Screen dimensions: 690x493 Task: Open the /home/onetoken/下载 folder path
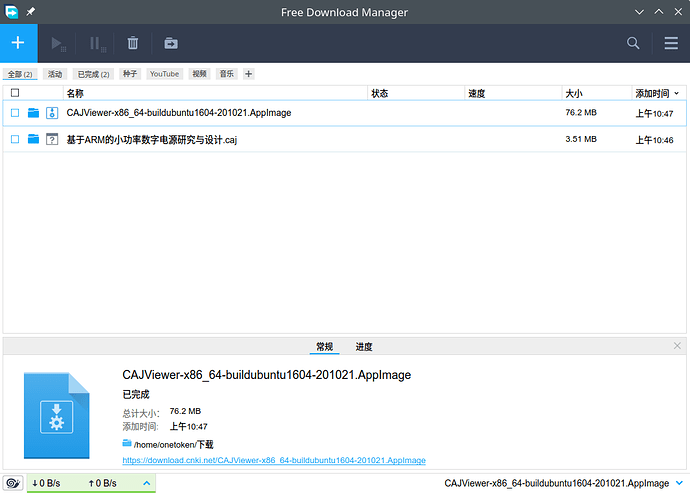(x=173, y=445)
